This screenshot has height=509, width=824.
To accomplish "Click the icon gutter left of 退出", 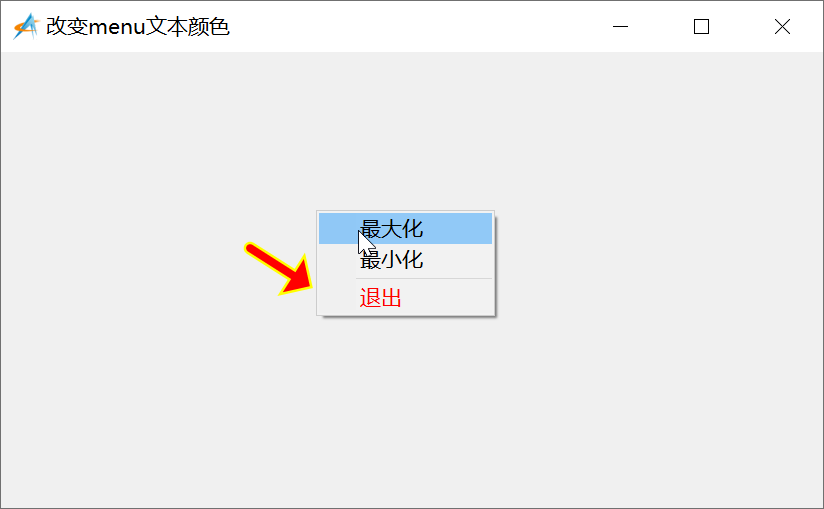I will click(337, 298).
